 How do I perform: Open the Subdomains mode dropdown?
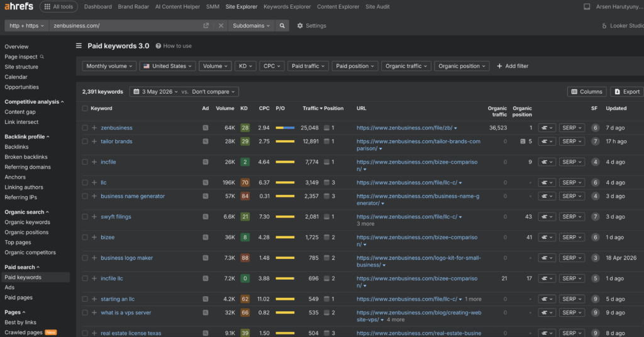[252, 25]
